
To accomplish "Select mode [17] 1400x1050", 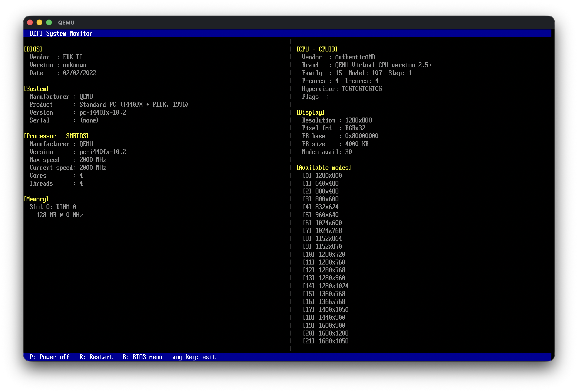I will [326, 310].
